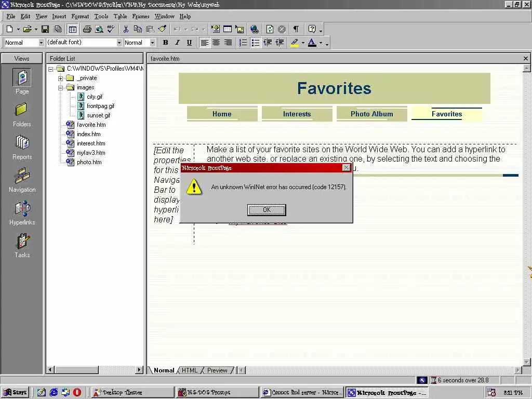Open the New Page dropdown arrow
Viewport: 532px width, 399px height.
tap(18, 30)
